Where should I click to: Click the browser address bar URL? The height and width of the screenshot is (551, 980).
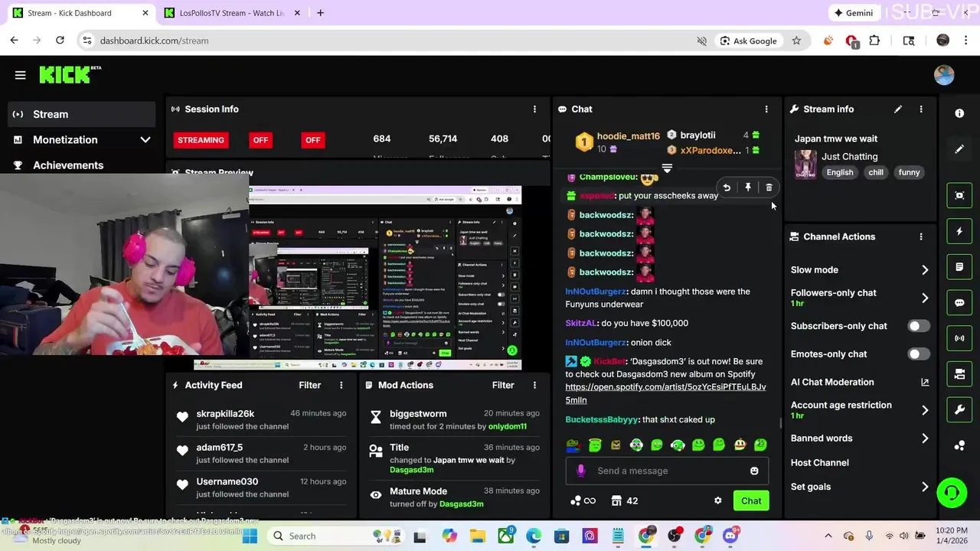coord(154,41)
